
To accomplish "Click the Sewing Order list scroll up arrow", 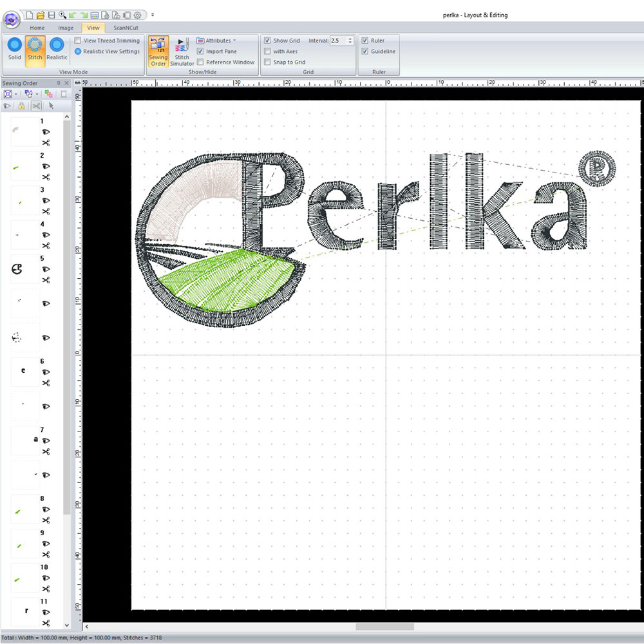I will click(67, 117).
